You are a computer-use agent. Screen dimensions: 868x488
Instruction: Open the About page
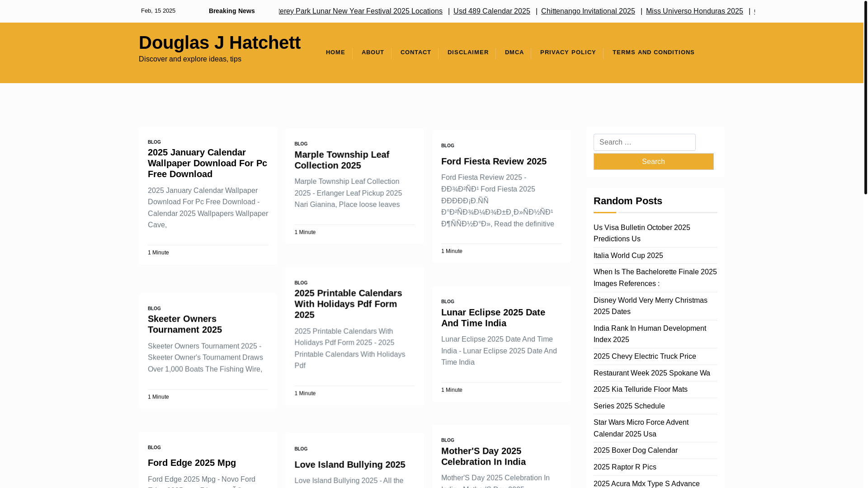tap(373, 52)
